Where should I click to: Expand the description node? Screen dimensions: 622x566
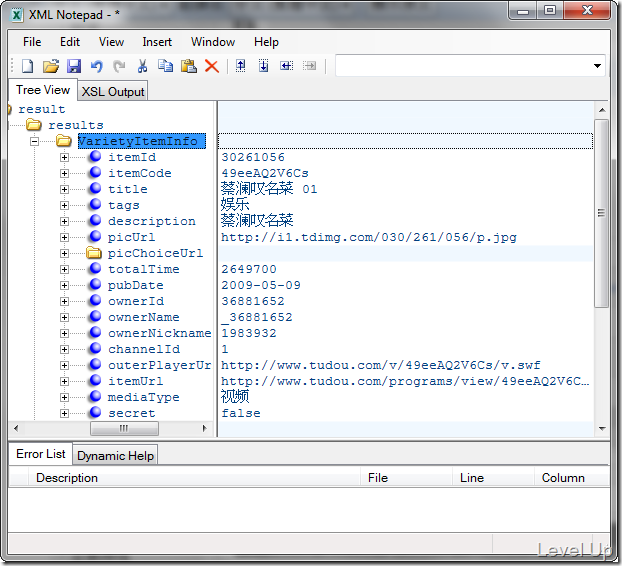tap(64, 221)
